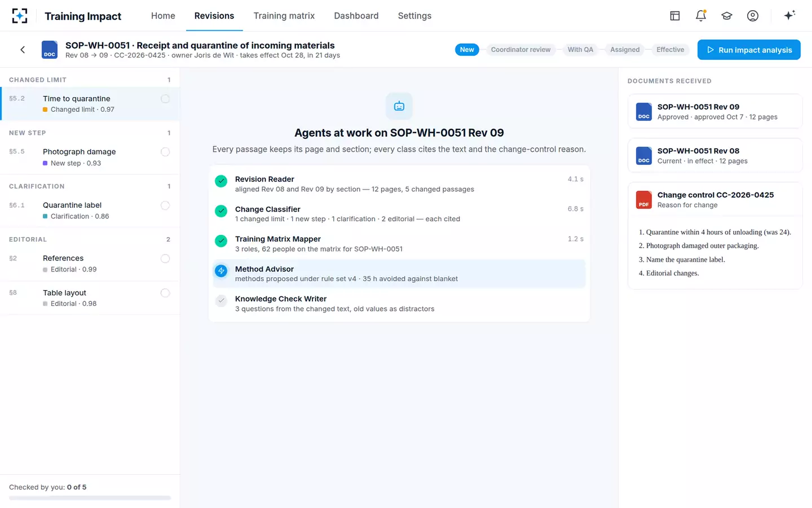Viewport: 812px width, 508px height.
Task: Click the Revision Reader green check icon
Action: click(x=221, y=181)
